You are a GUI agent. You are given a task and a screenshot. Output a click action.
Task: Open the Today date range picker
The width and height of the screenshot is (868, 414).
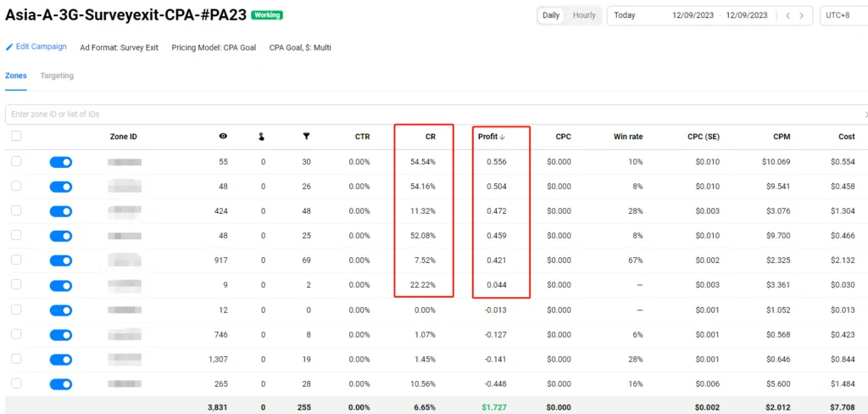(x=691, y=15)
